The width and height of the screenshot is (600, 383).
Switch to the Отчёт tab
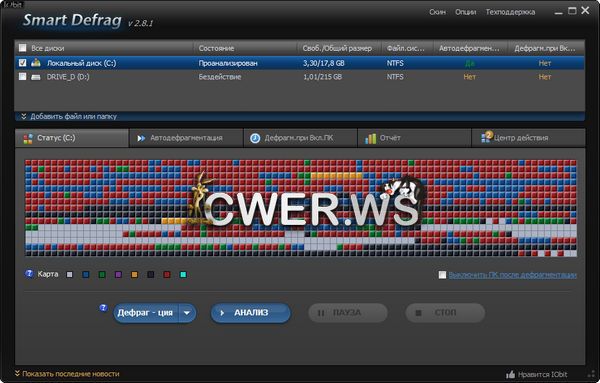click(414, 138)
